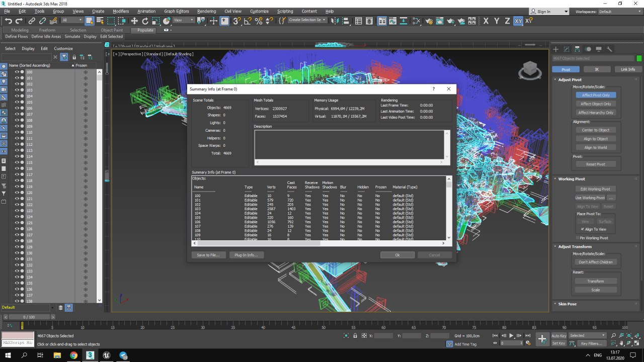Activate the Select and Uniform Scale tool
This screenshot has width=644, height=362.
click(156, 21)
